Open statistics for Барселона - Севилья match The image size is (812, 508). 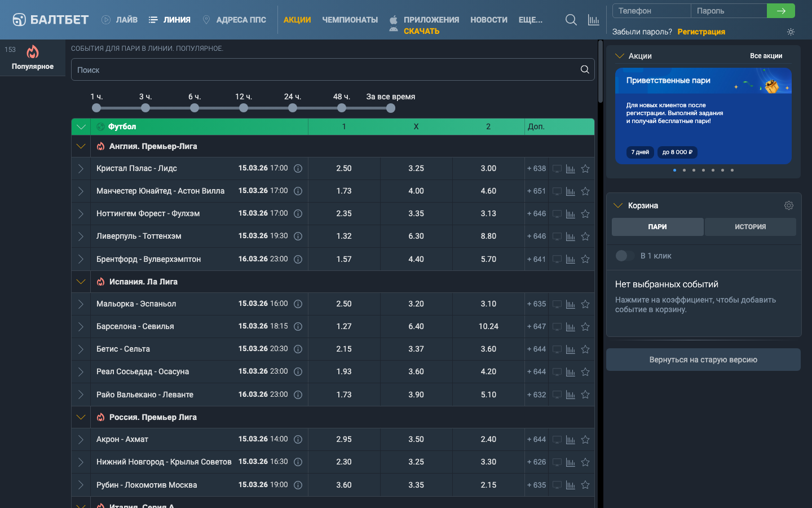point(571,327)
